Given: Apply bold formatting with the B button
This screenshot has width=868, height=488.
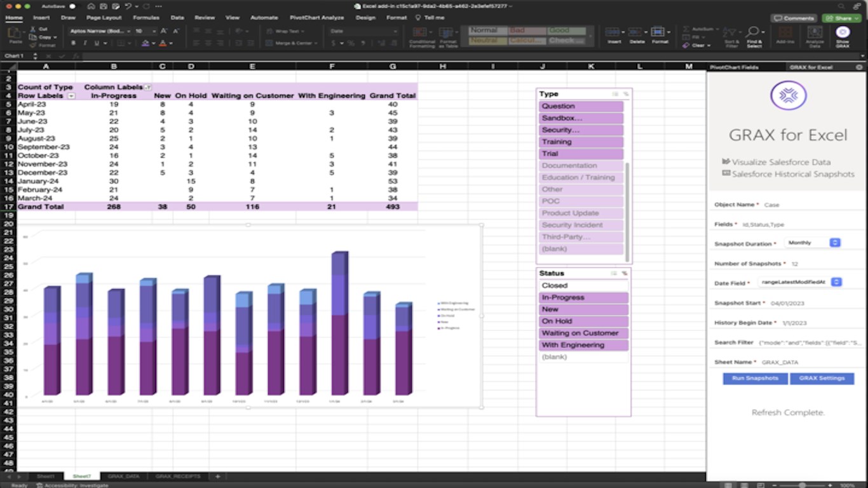Looking at the screenshot, I should tap(73, 43).
